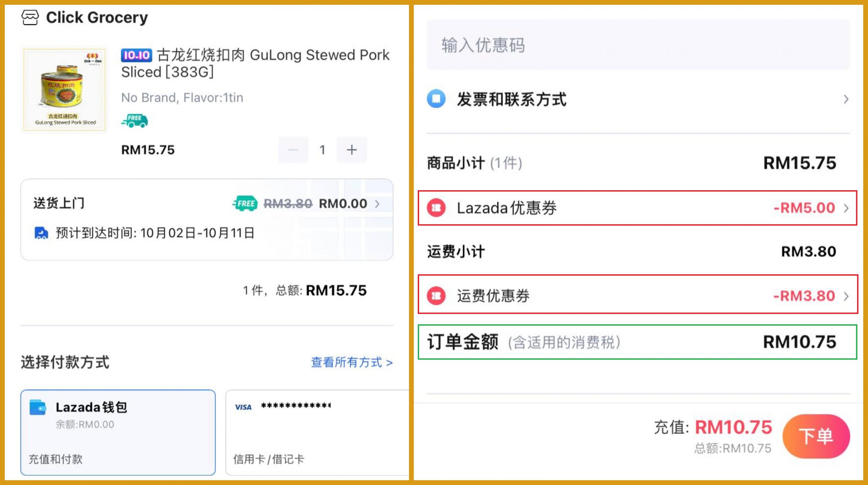The height and width of the screenshot is (485, 868).
Task: Tap the green FREE delivery badge
Action: coord(245,203)
